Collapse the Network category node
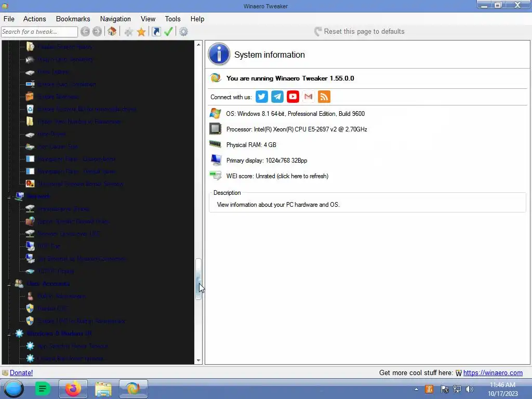The width and height of the screenshot is (532, 399). (9, 196)
